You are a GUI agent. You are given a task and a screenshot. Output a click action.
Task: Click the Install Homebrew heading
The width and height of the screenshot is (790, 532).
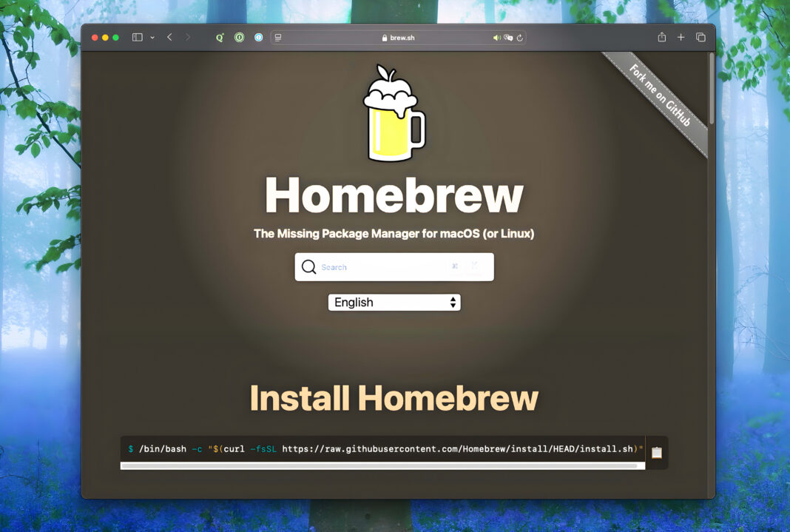[394, 398]
